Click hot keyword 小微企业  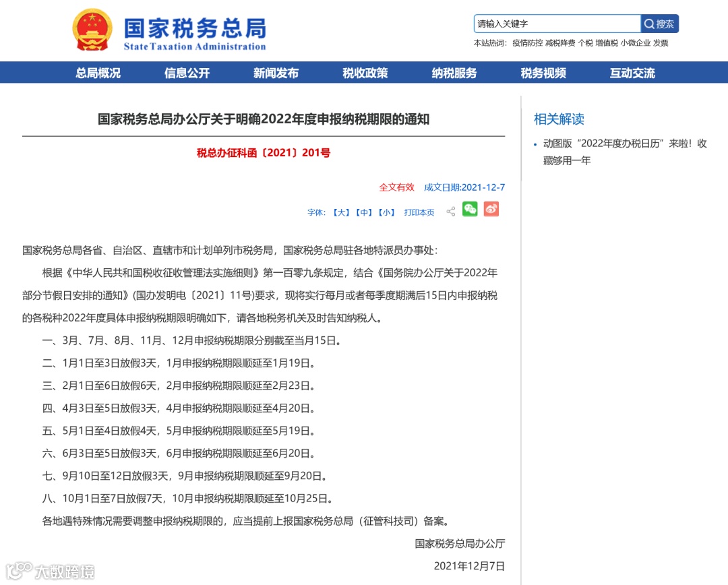click(636, 43)
